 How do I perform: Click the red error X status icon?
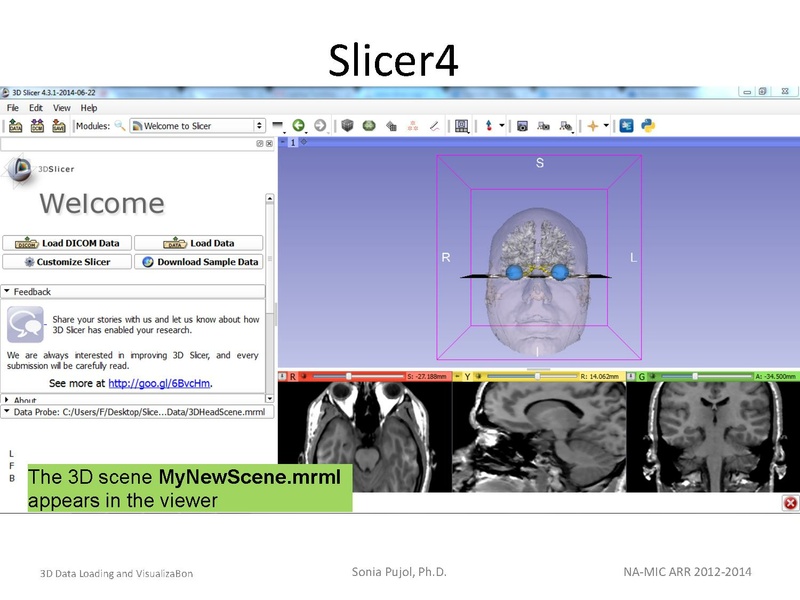point(790,503)
